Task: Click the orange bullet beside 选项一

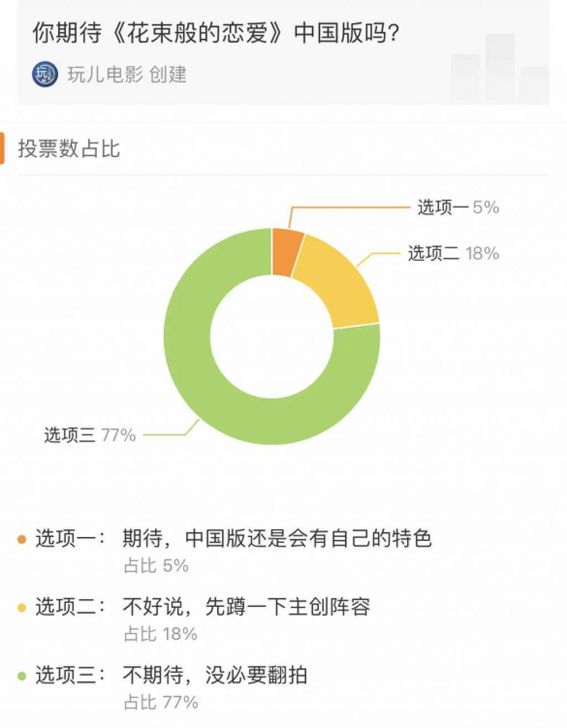Action: click(22, 537)
